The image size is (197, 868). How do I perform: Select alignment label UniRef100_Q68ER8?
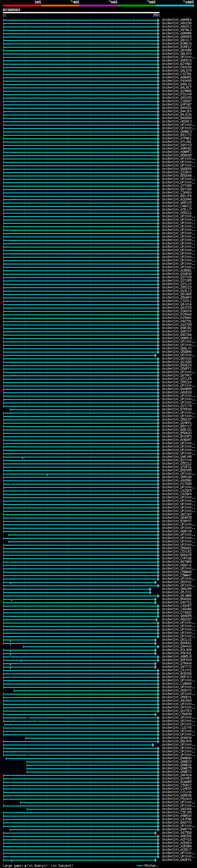[177, 169]
